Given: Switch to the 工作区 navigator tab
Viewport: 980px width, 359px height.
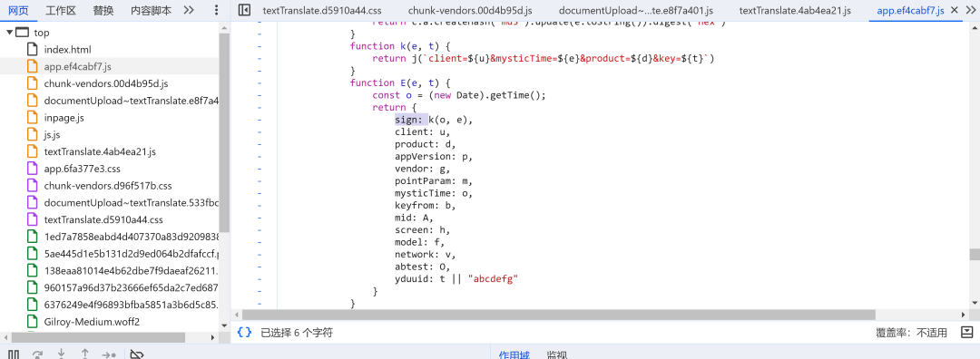Looking at the screenshot, I should pyautogui.click(x=62, y=10).
